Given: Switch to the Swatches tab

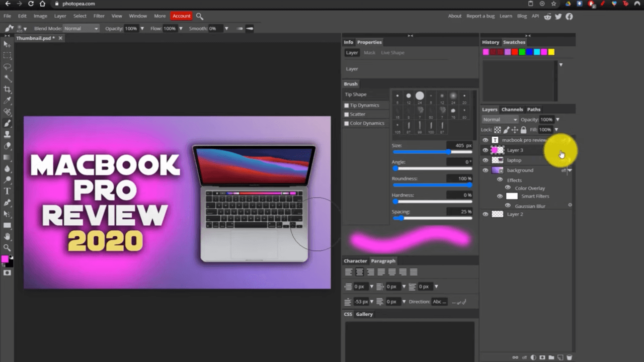Looking at the screenshot, I should click(x=514, y=42).
